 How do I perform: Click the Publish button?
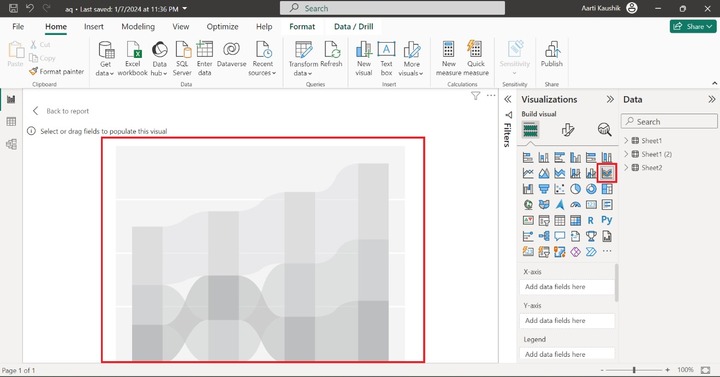click(551, 54)
